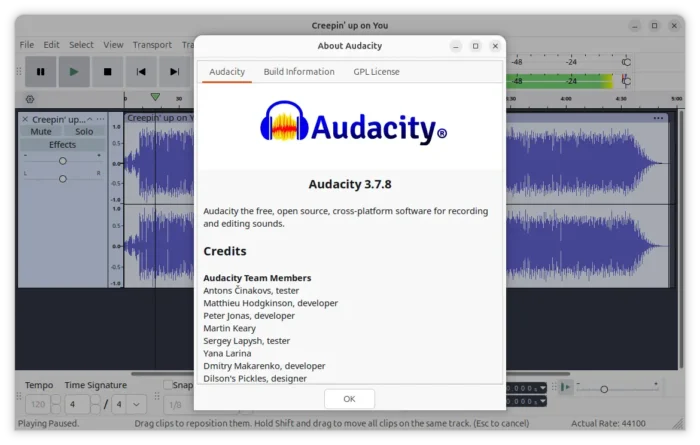700x445 pixels.
Task: Click the green playhead marker on ruler
Action: (x=155, y=97)
